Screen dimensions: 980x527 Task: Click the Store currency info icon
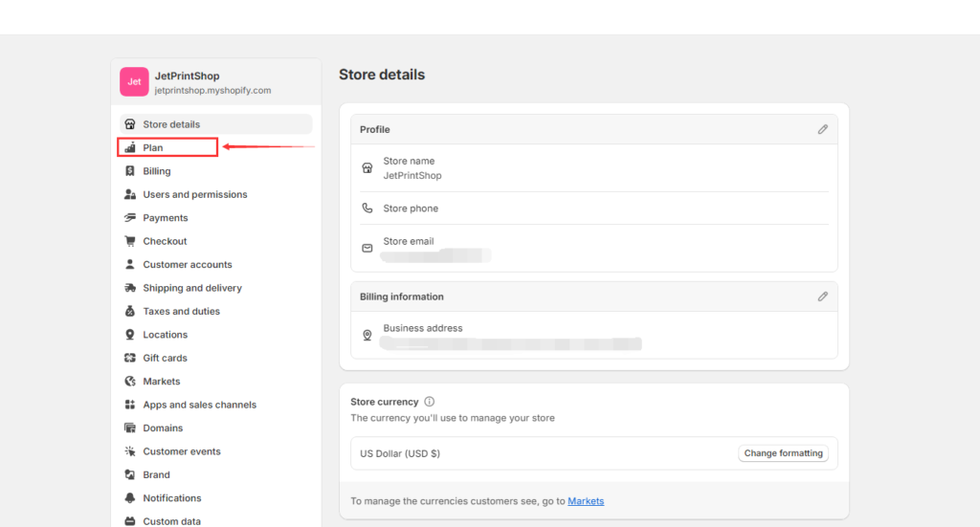click(x=430, y=402)
